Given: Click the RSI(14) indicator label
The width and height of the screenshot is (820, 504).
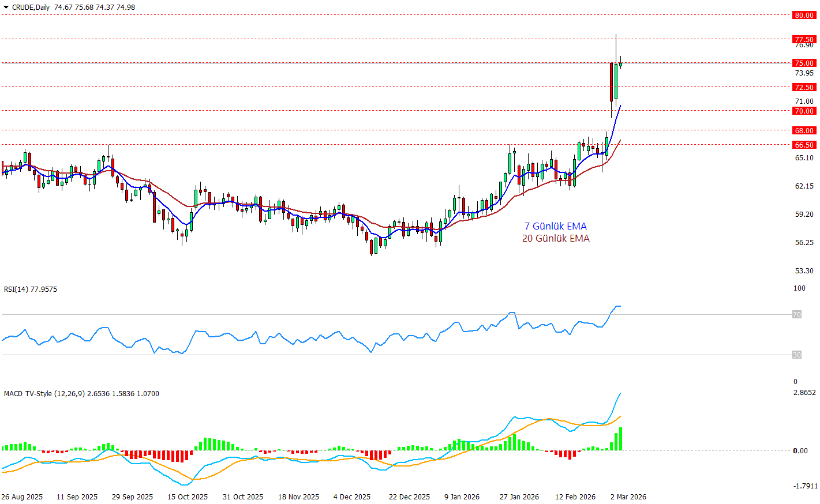Looking at the screenshot, I should (31, 289).
